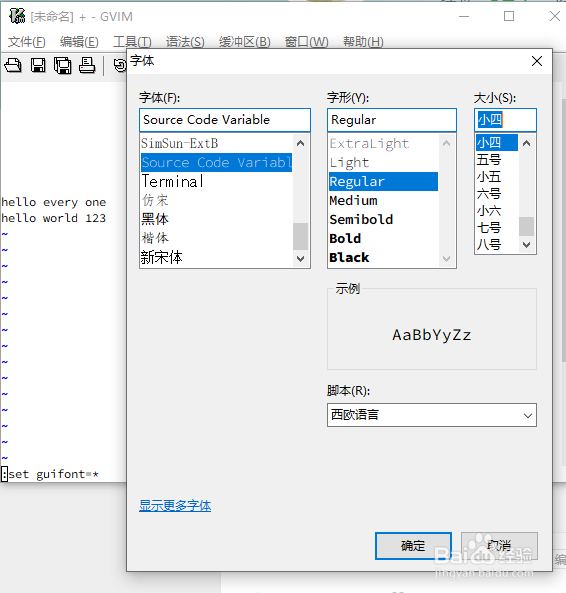566x593 pixels.
Task: Click the Save All toolbar icon
Action: [62, 66]
